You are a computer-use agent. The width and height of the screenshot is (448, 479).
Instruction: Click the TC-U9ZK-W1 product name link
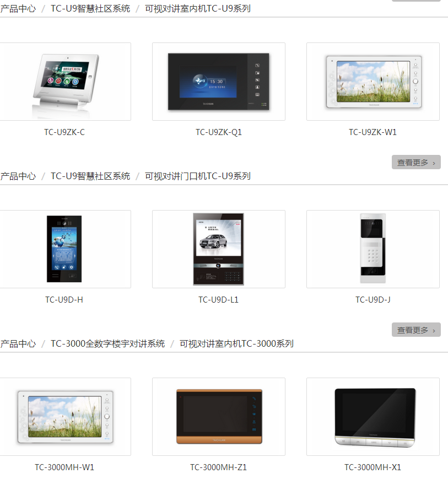pos(373,132)
